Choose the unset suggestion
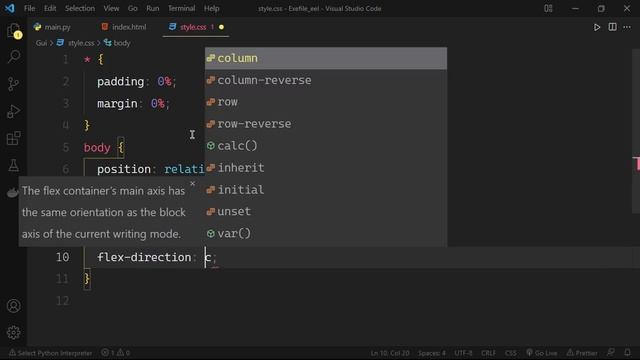Viewport: 640px width, 360px height. click(326, 211)
